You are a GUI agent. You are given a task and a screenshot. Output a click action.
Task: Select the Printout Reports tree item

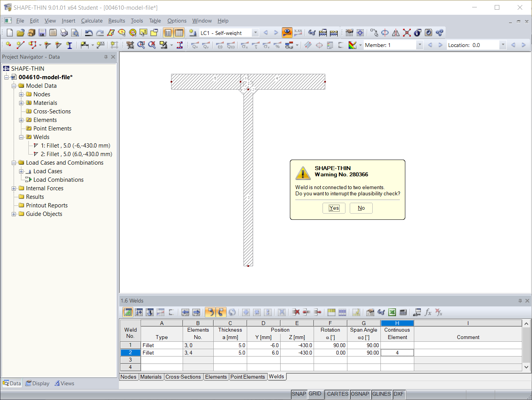click(47, 205)
